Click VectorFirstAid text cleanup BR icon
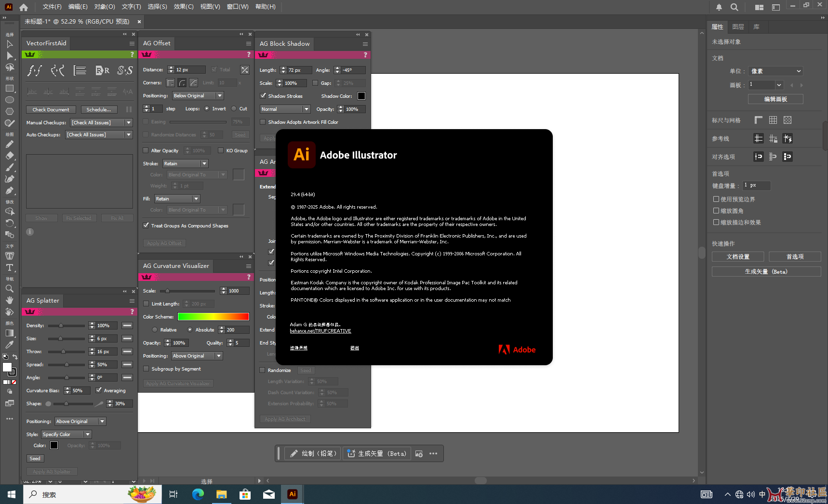The image size is (828, 504). pos(102,70)
